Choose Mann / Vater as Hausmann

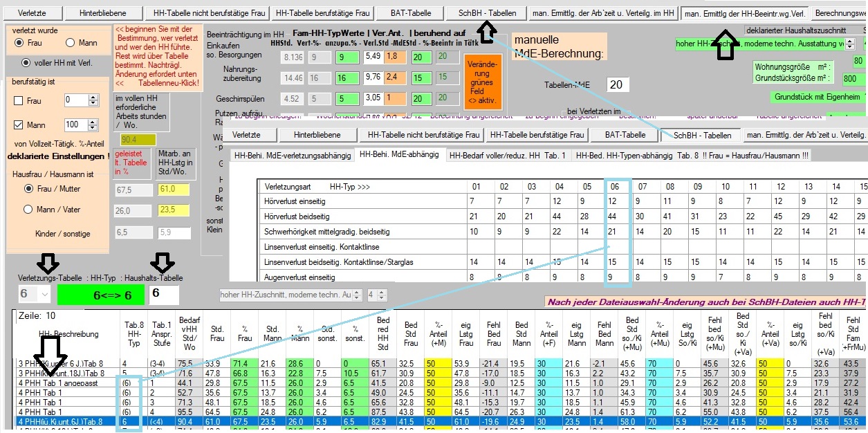click(x=29, y=210)
